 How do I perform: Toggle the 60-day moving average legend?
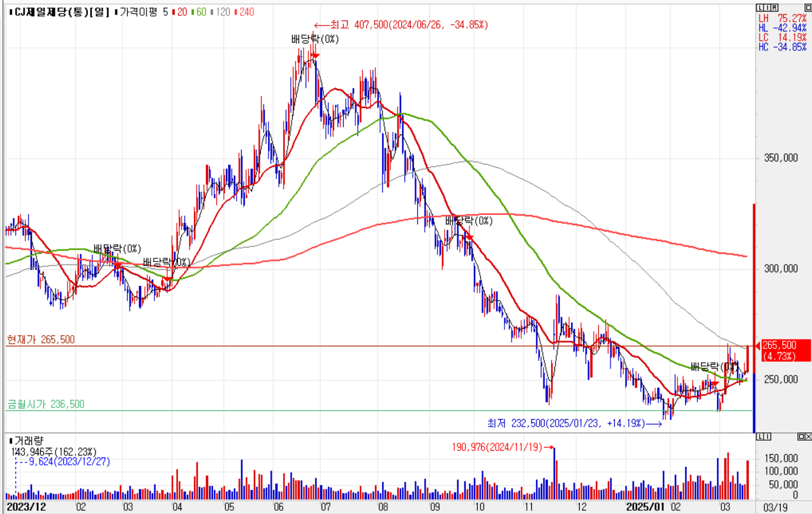[x=200, y=12]
